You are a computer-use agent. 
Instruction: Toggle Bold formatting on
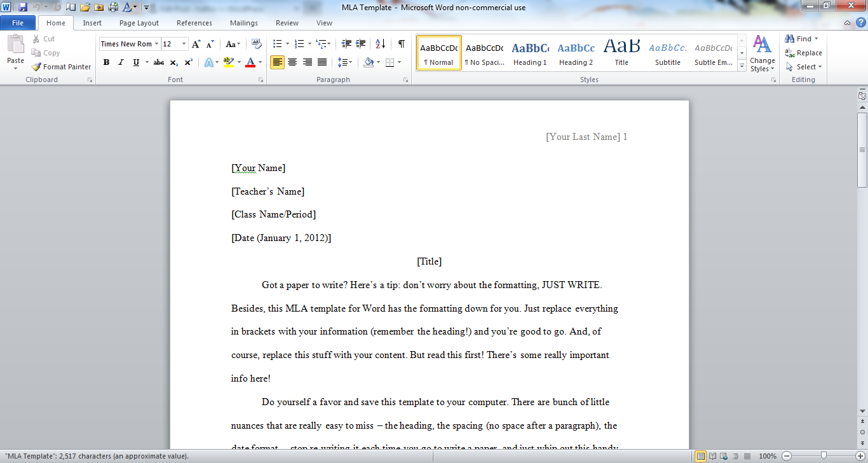106,62
